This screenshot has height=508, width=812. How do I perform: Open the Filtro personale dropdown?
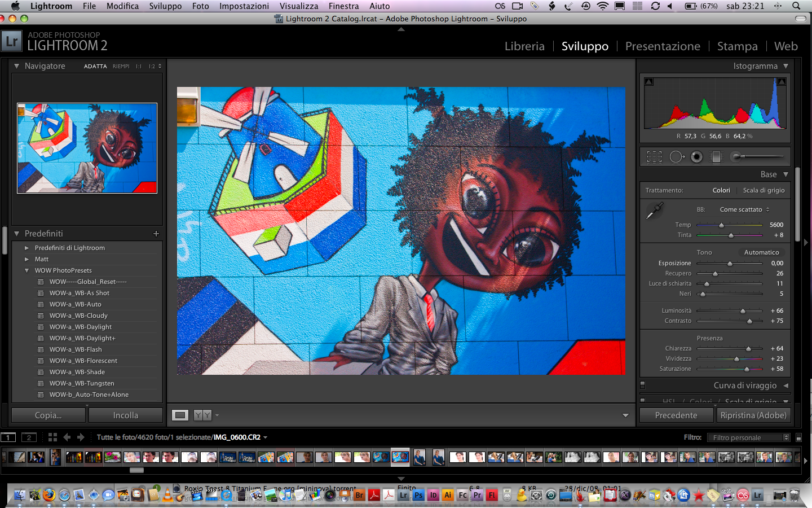(748, 437)
